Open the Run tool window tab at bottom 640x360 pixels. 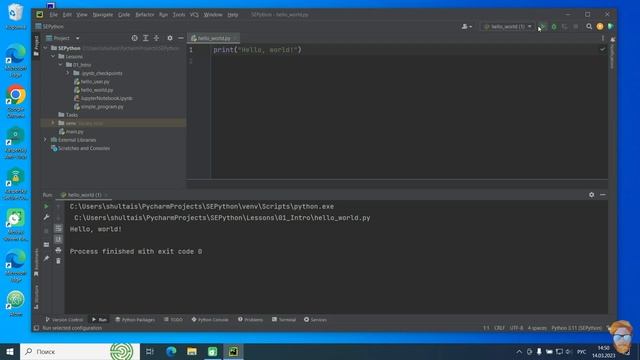(x=99, y=320)
